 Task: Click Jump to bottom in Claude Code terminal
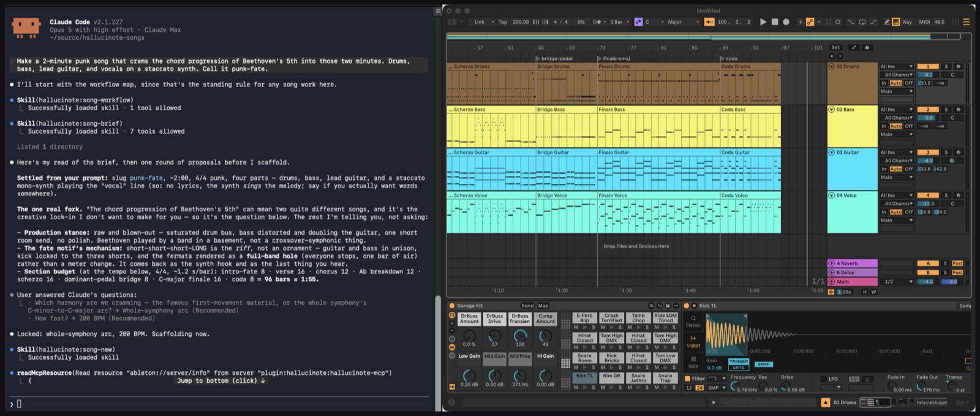coord(221,380)
